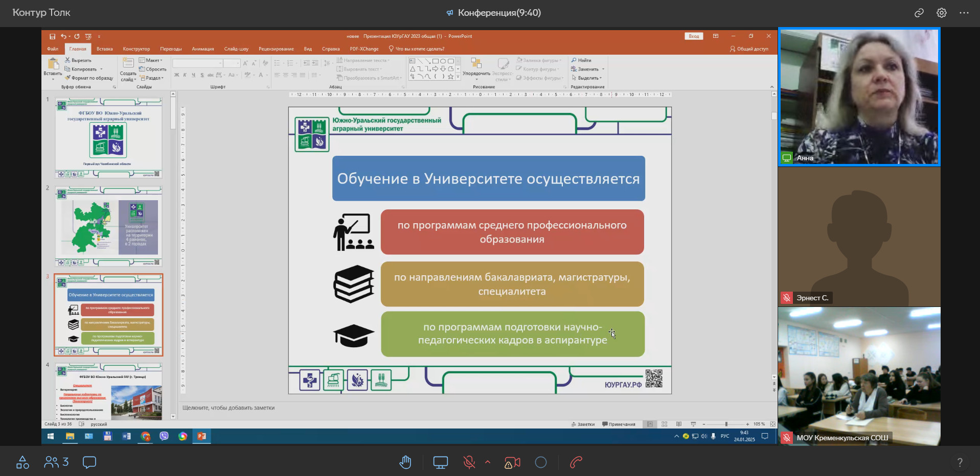Start screen sharing from the bottom bar
980x476 pixels.
coord(440,463)
